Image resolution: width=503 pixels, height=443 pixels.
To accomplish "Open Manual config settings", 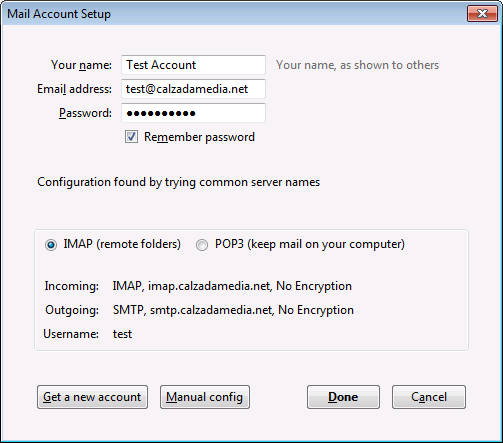I will [x=205, y=397].
